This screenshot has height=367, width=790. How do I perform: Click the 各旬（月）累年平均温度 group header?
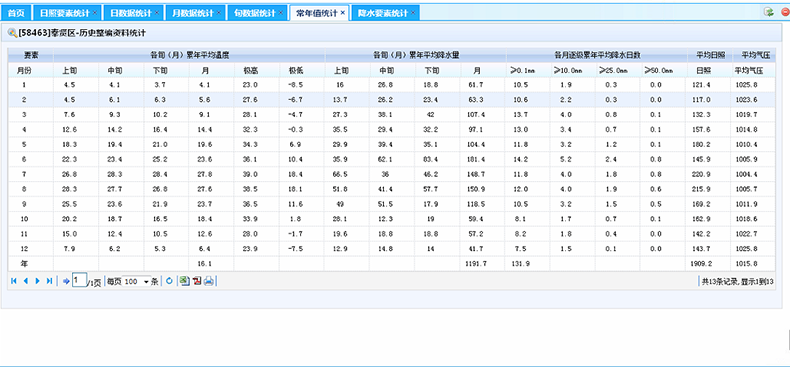click(189, 55)
